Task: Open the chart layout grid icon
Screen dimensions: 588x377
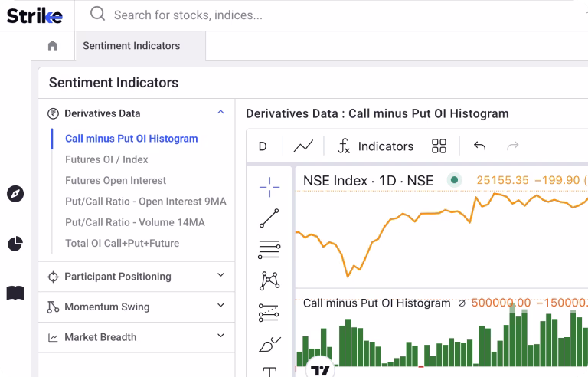Action: click(439, 146)
